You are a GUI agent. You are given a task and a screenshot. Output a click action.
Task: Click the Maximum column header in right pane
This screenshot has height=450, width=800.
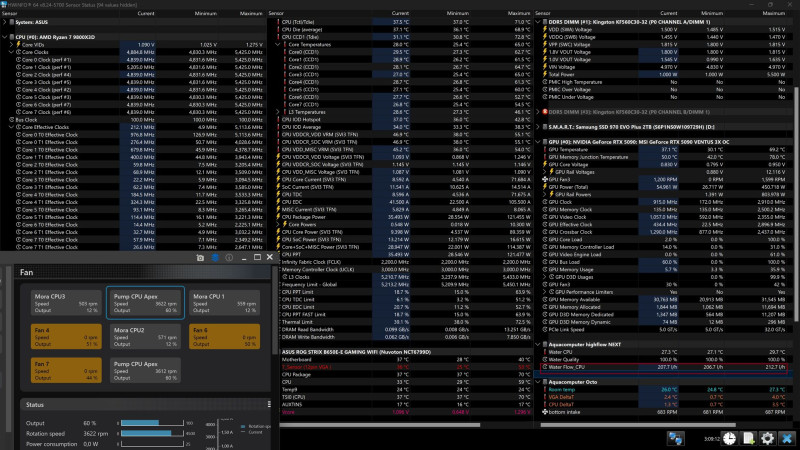pos(773,13)
